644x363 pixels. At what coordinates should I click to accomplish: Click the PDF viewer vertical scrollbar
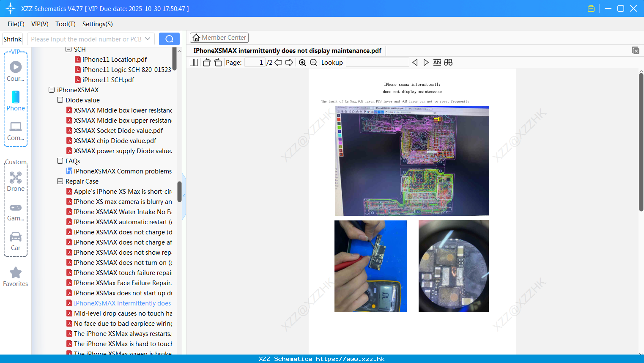(x=641, y=142)
